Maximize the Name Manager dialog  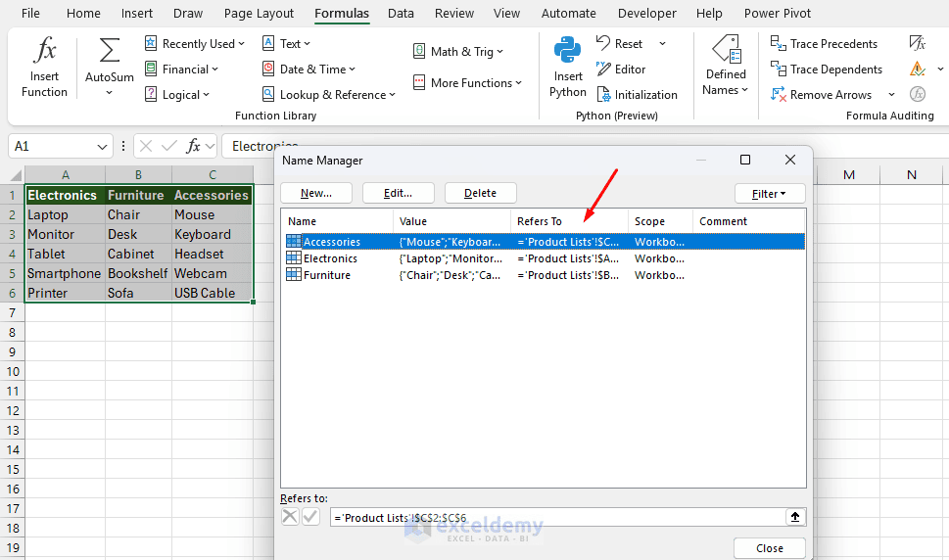pos(745,160)
